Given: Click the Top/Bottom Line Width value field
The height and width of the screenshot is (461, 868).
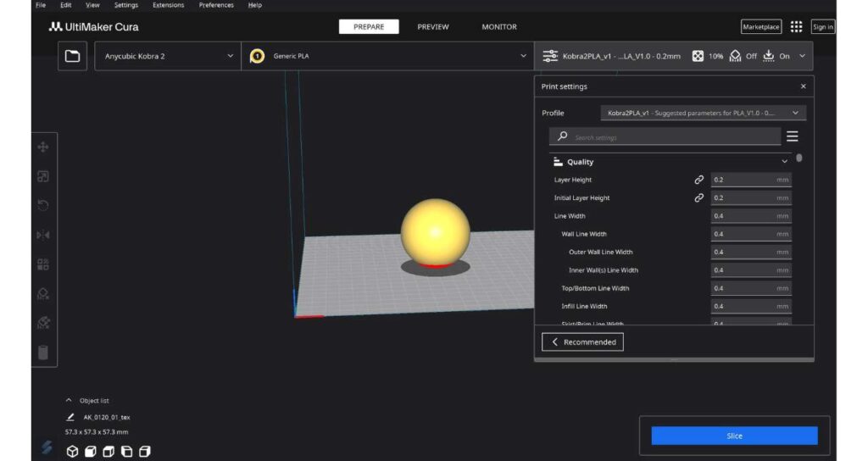Looking at the screenshot, I should pos(751,288).
